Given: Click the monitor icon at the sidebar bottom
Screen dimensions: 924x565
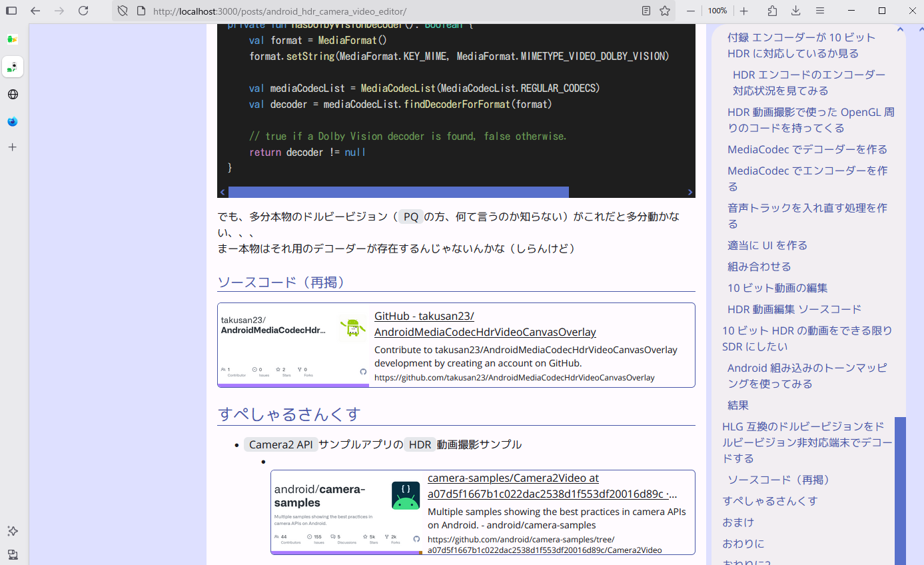Looking at the screenshot, I should tap(12, 554).
